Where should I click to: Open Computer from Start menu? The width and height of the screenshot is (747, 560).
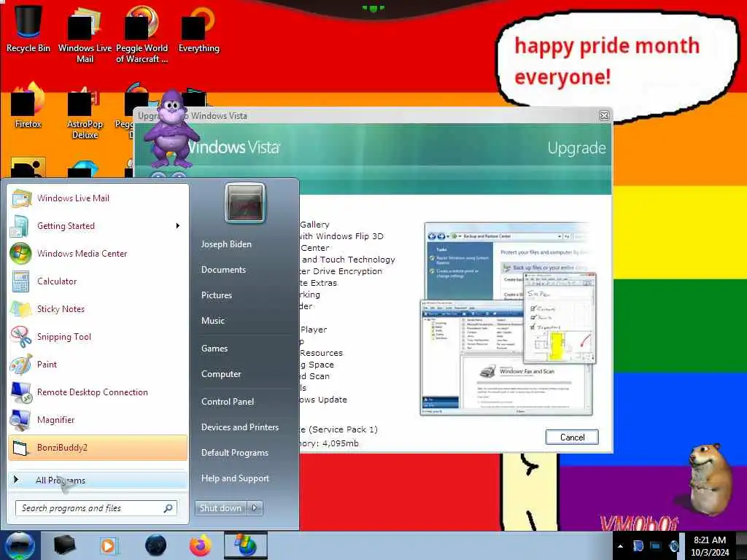pos(221,374)
